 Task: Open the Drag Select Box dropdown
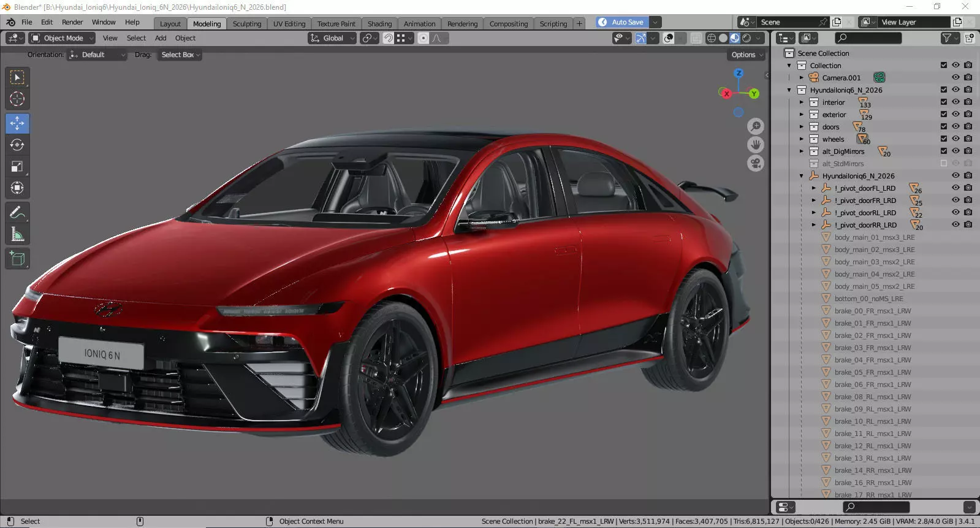(180, 55)
